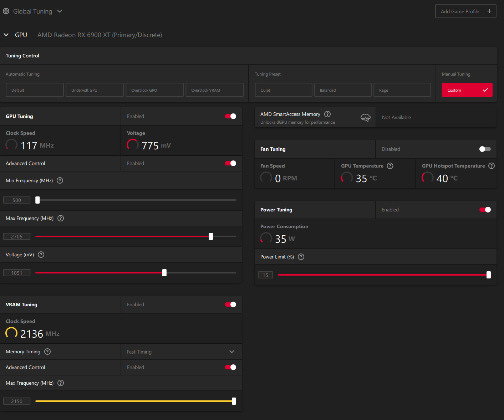Click the Min Frequency slider handle
This screenshot has height=420, width=504.
(x=37, y=200)
